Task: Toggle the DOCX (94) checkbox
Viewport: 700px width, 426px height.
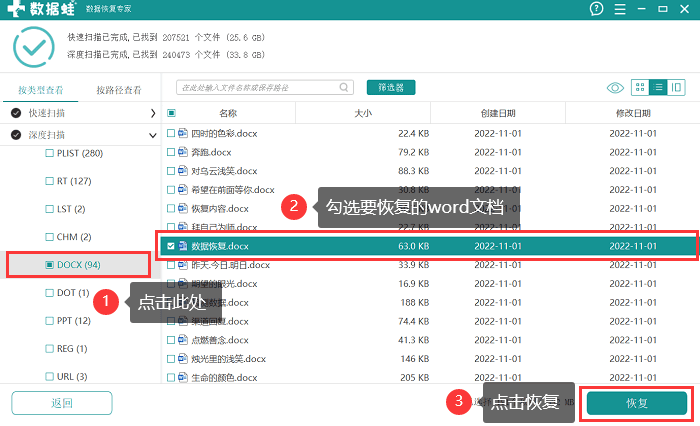Action: point(49,265)
